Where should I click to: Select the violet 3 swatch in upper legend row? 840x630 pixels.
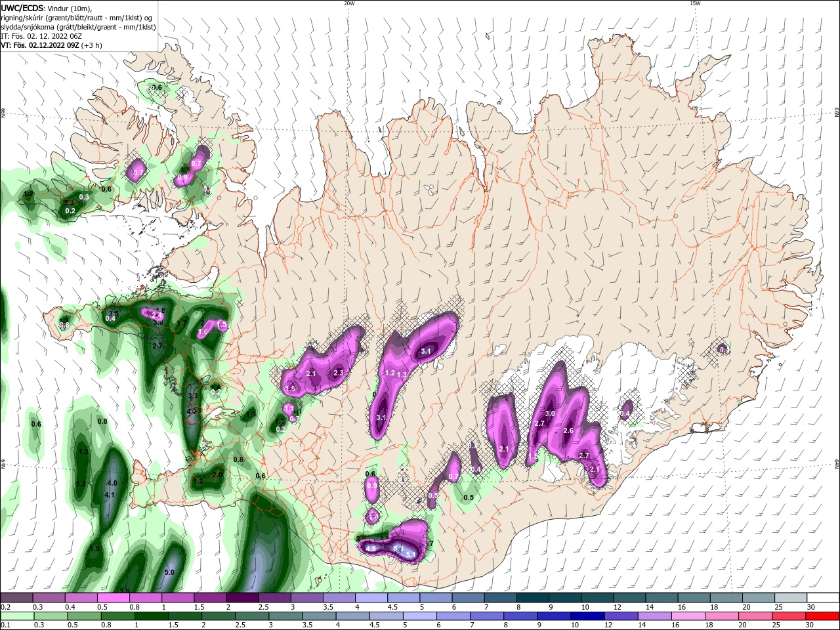pyautogui.click(x=307, y=598)
